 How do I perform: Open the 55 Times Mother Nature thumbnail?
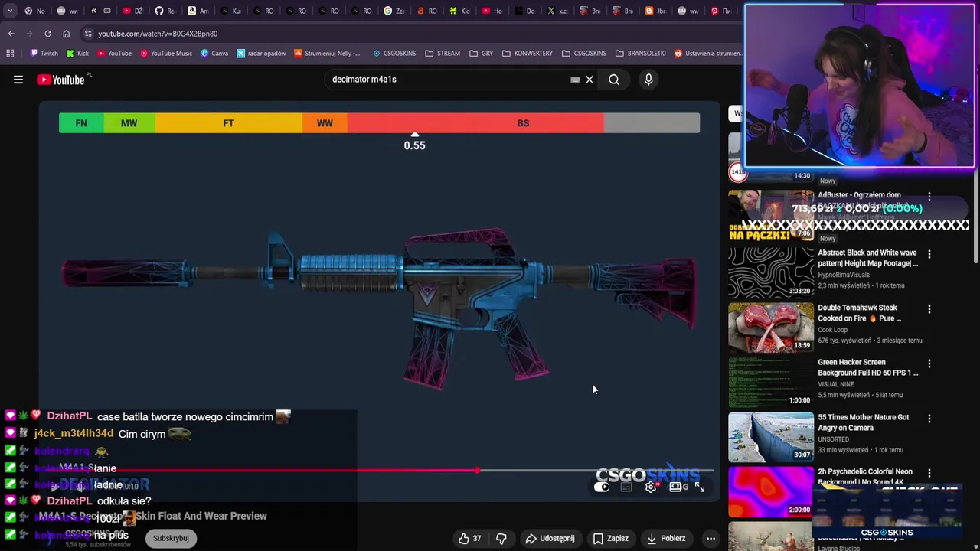(771, 437)
